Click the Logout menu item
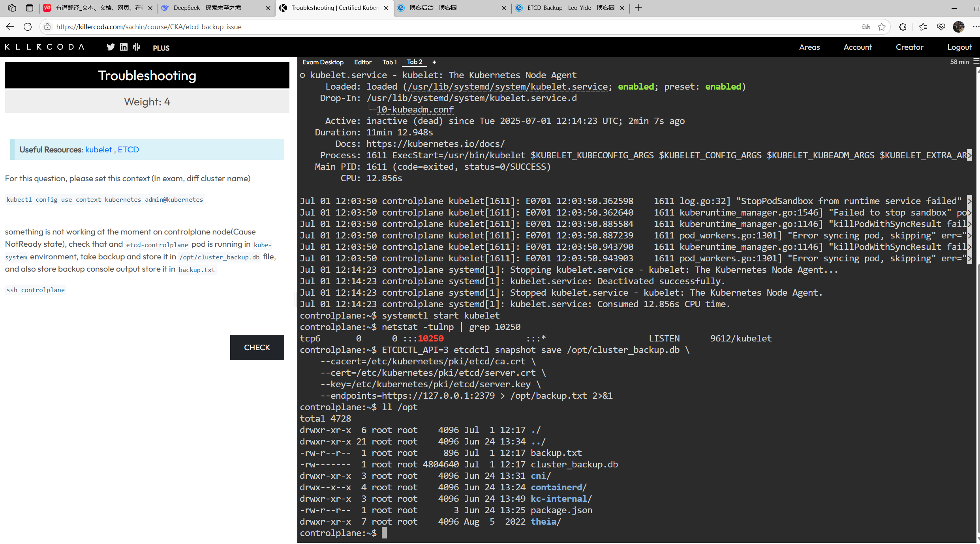The height and width of the screenshot is (544, 980). [959, 47]
